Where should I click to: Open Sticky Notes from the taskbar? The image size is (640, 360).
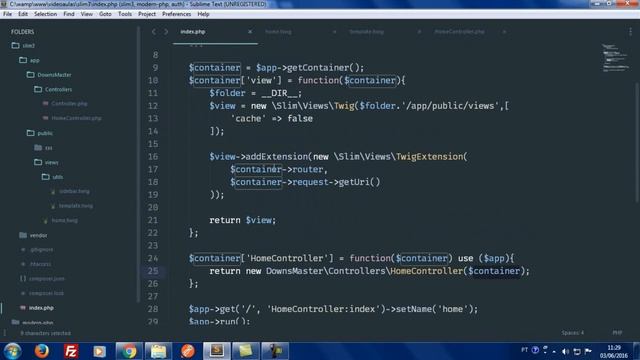point(245,351)
